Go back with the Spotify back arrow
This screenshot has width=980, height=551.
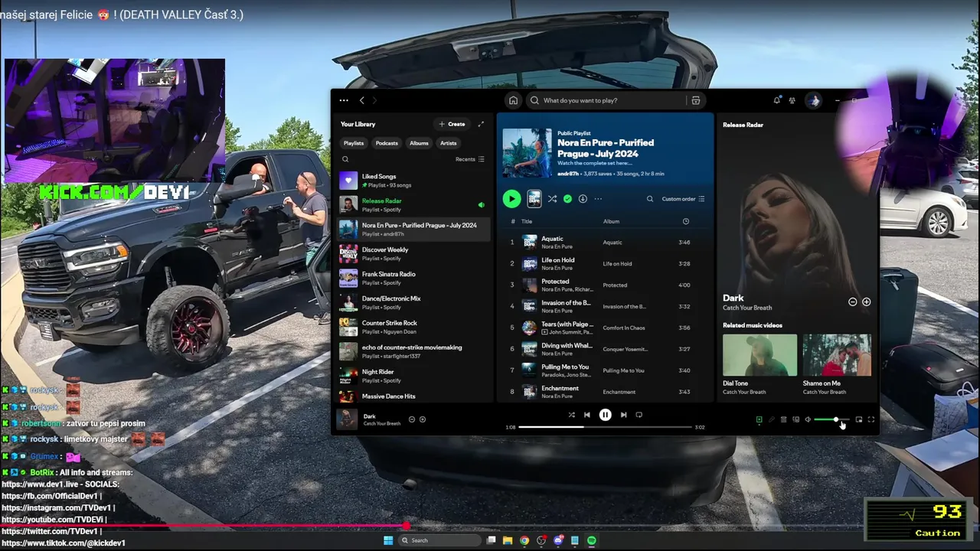coord(362,100)
